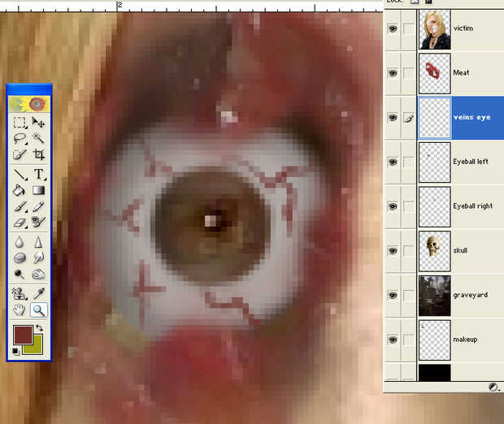Select the Type tool
The width and height of the screenshot is (504, 424).
click(x=38, y=175)
